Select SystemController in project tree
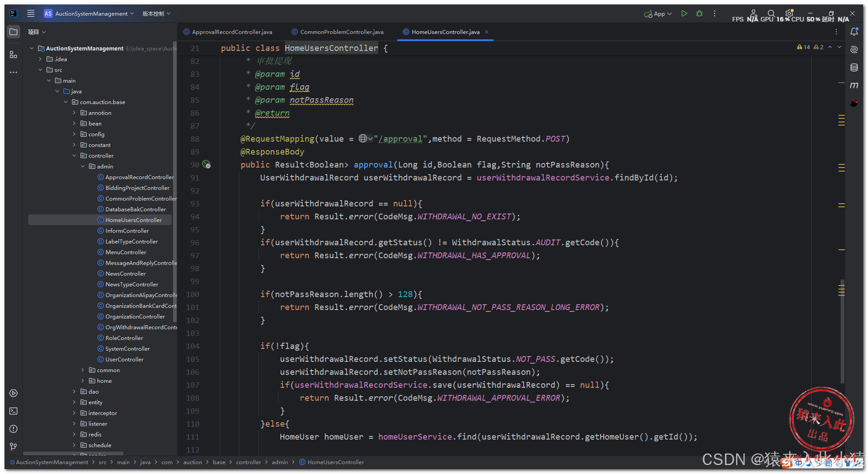The height and width of the screenshot is (474, 868). pos(127,348)
